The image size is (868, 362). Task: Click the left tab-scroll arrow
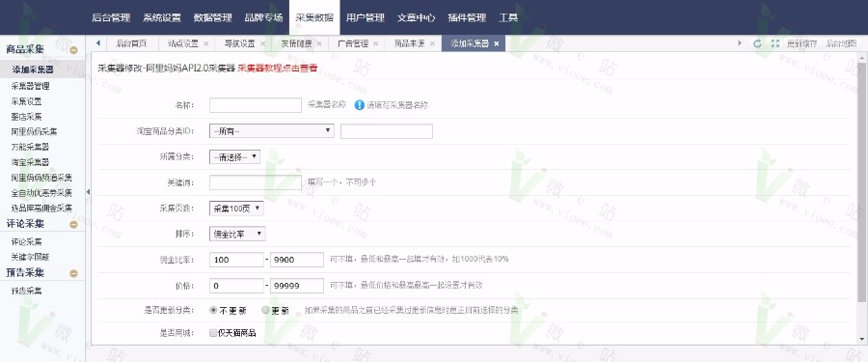(98, 43)
